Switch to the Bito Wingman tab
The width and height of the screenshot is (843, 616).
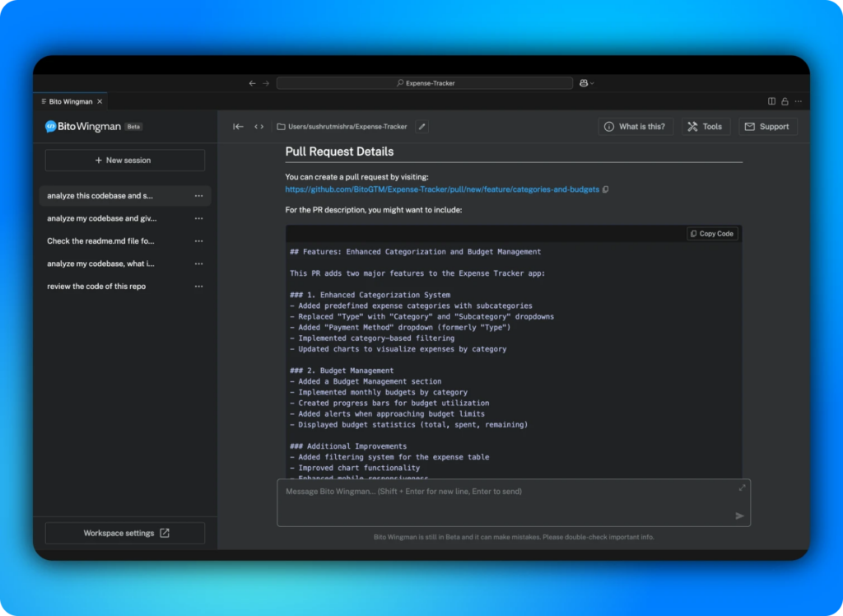click(x=70, y=101)
